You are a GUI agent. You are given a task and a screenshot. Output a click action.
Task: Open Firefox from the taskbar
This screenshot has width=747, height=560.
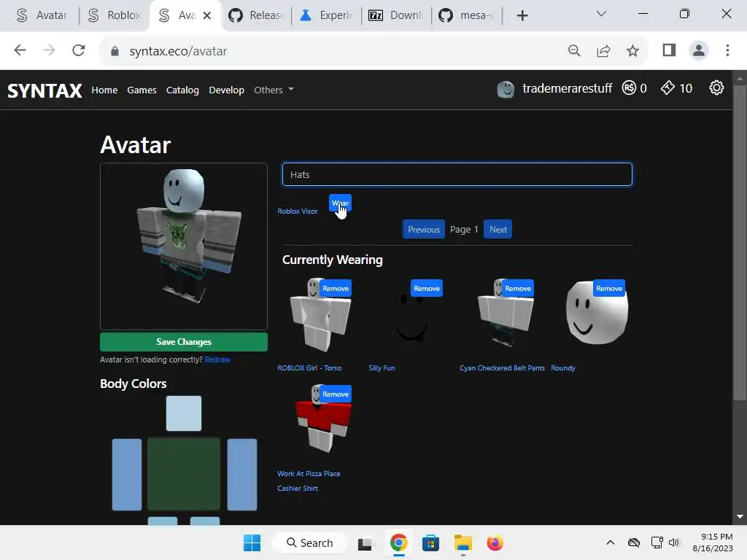495,542
